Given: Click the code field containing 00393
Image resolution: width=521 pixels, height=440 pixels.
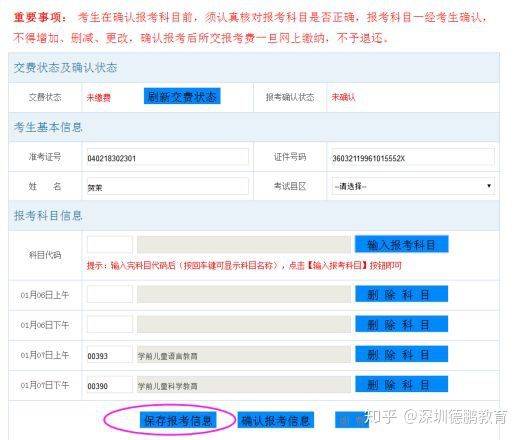Looking at the screenshot, I should 110,355.
